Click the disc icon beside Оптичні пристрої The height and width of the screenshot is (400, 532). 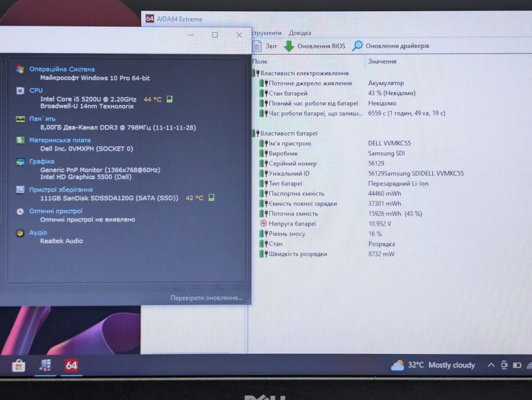(20, 212)
